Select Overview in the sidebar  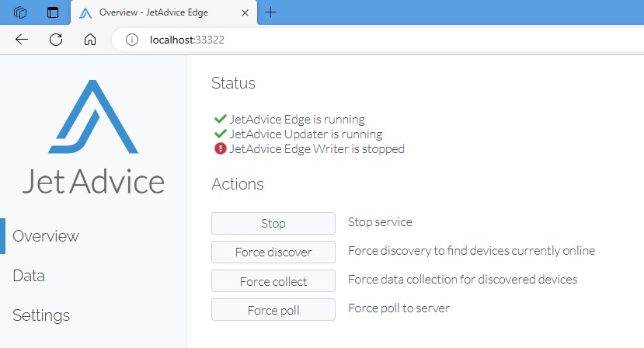[46, 236]
